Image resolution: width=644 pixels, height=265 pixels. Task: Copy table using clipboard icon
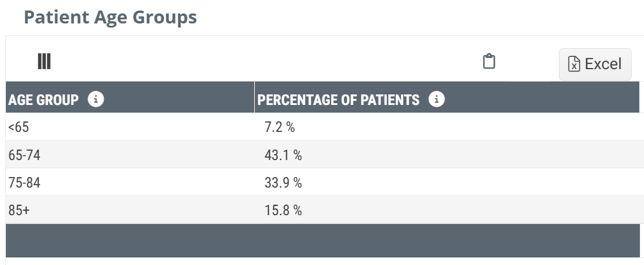489,61
